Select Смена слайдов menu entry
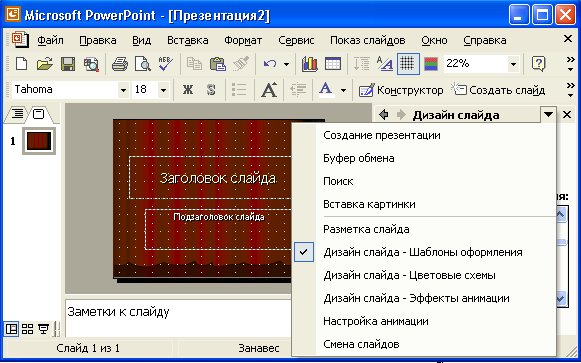This screenshot has height=363, width=581. [424, 344]
